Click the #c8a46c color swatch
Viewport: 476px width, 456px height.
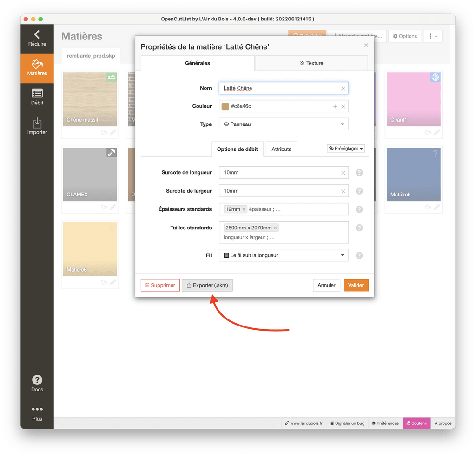point(225,106)
